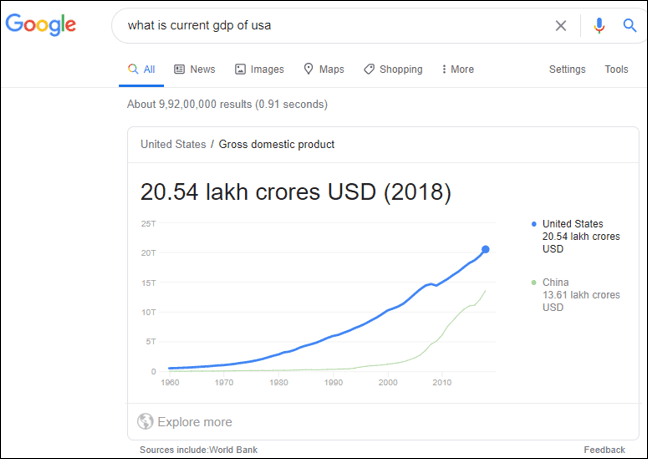Click the blue United States legend dot
Screen dimensions: 648x459
[534, 224]
